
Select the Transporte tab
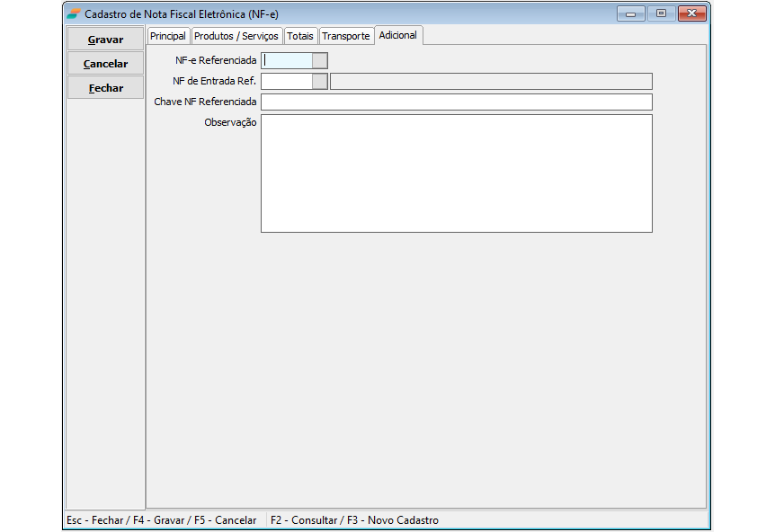point(346,36)
